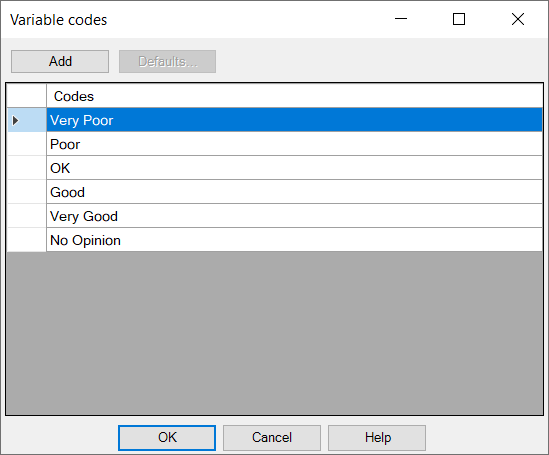The image size is (549, 455).
Task: Cancel the Variable codes dialog
Action: click(272, 438)
